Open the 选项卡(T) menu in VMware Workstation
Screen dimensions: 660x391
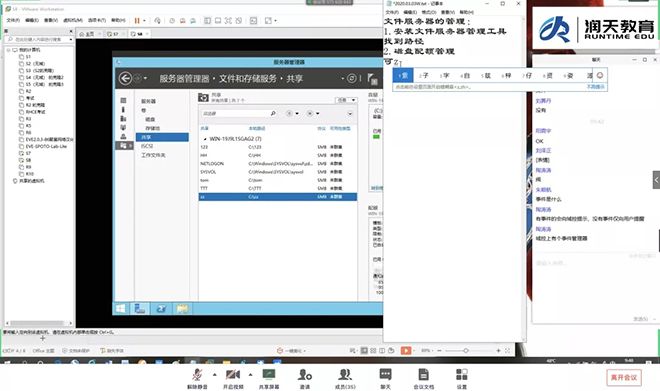[97, 20]
